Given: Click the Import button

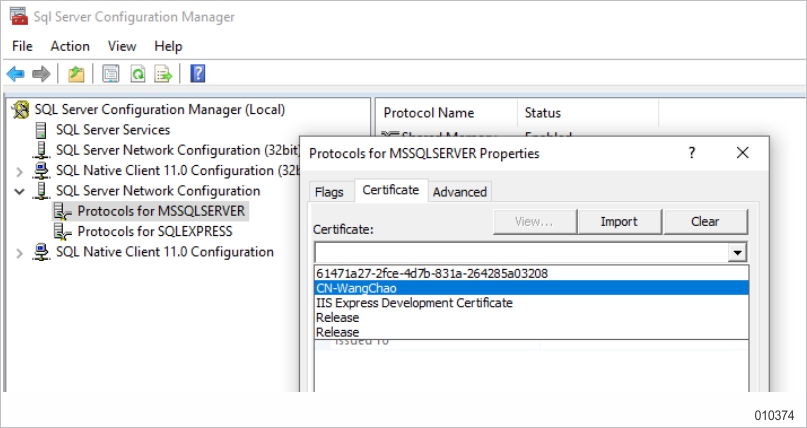Looking at the screenshot, I should coord(619,222).
